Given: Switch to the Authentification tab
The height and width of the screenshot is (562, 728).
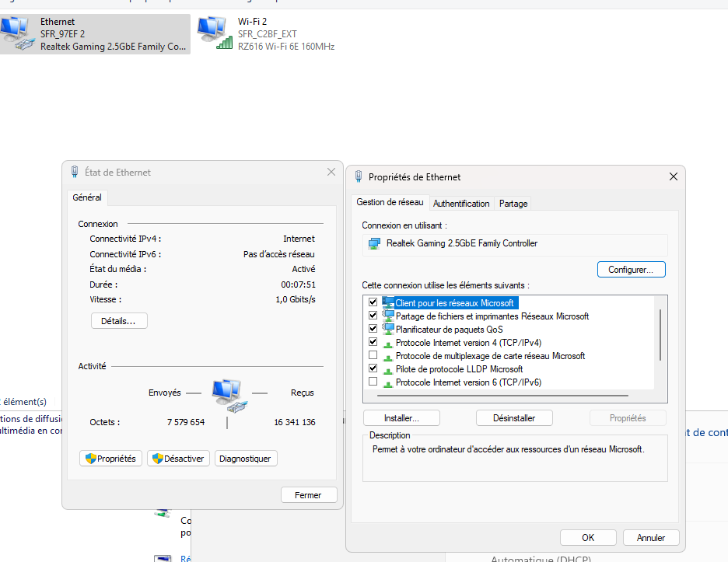Looking at the screenshot, I should tap(461, 204).
